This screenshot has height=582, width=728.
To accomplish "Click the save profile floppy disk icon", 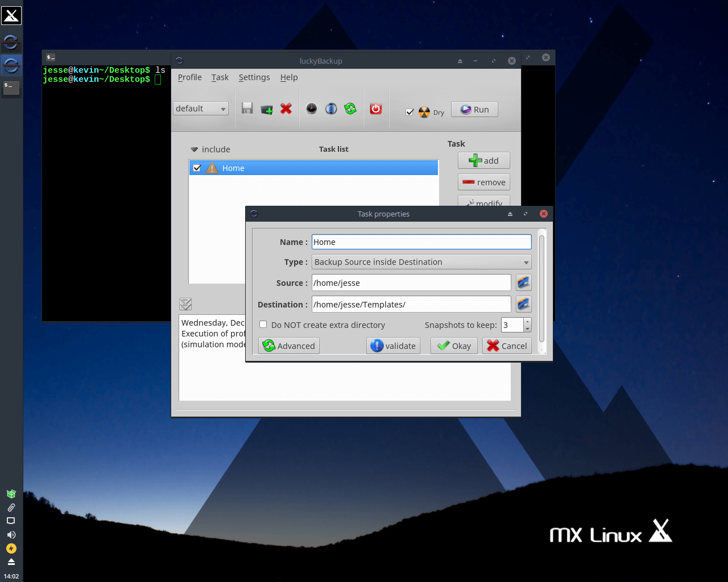I will 247,109.
